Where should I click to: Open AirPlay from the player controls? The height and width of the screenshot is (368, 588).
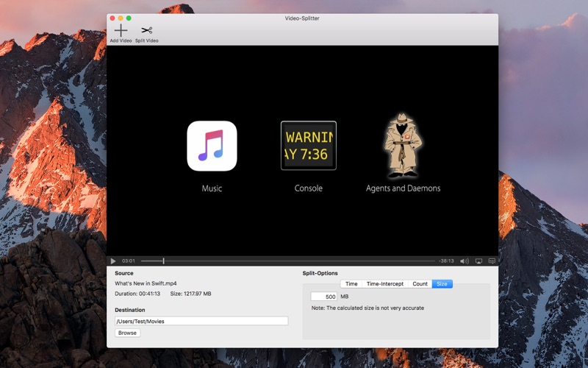click(479, 261)
